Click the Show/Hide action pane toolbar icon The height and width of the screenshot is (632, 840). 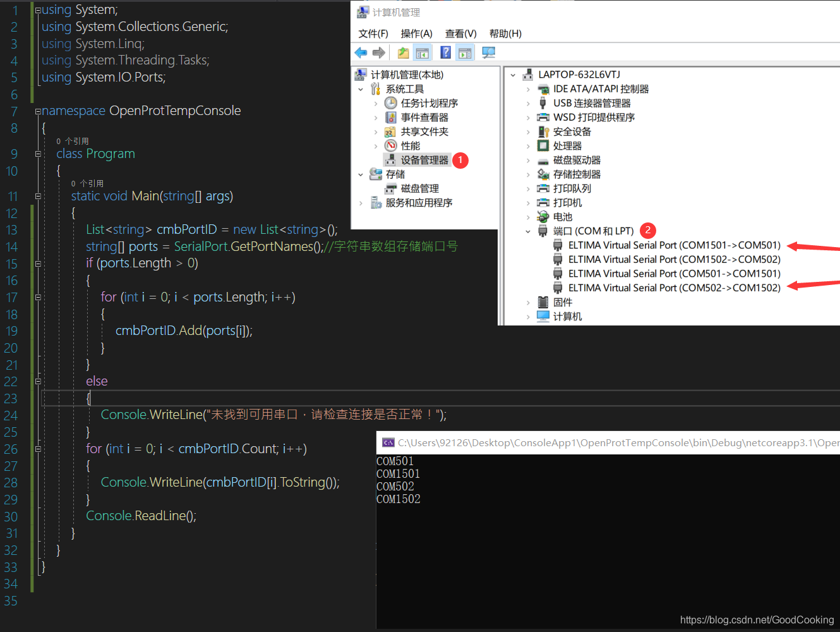click(x=465, y=52)
